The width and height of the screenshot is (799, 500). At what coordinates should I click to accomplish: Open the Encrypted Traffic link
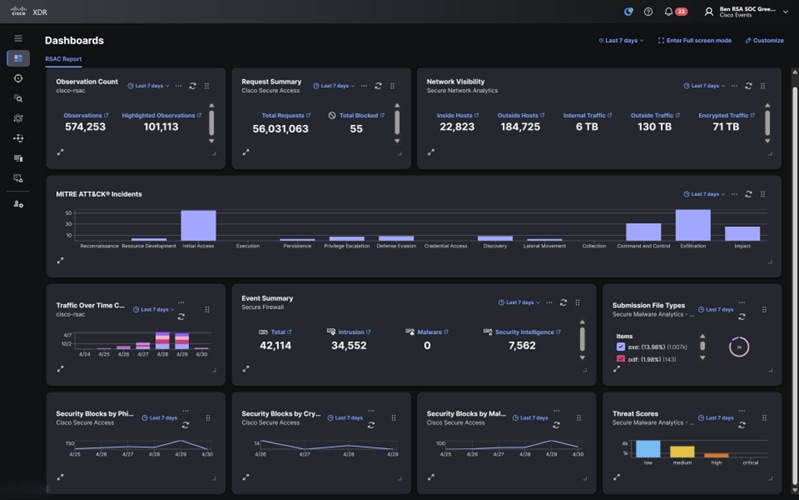click(726, 115)
